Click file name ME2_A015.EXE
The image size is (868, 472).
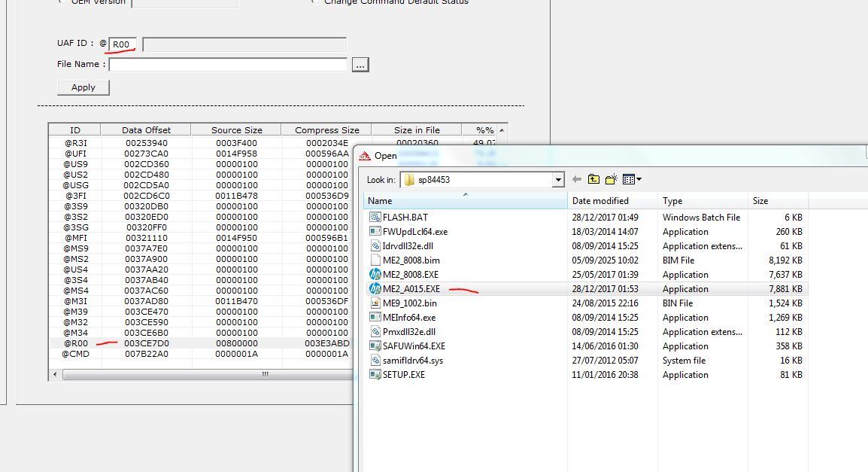pos(411,289)
